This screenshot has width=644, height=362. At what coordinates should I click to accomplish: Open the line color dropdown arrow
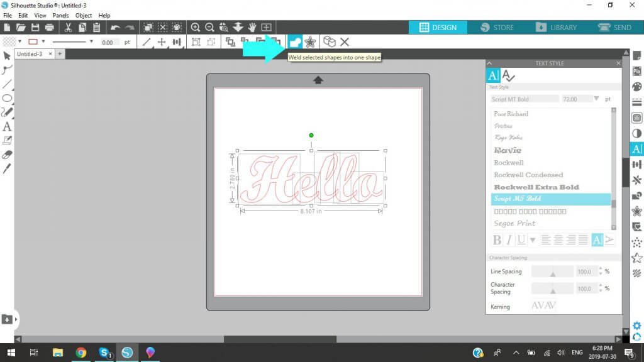(x=43, y=42)
